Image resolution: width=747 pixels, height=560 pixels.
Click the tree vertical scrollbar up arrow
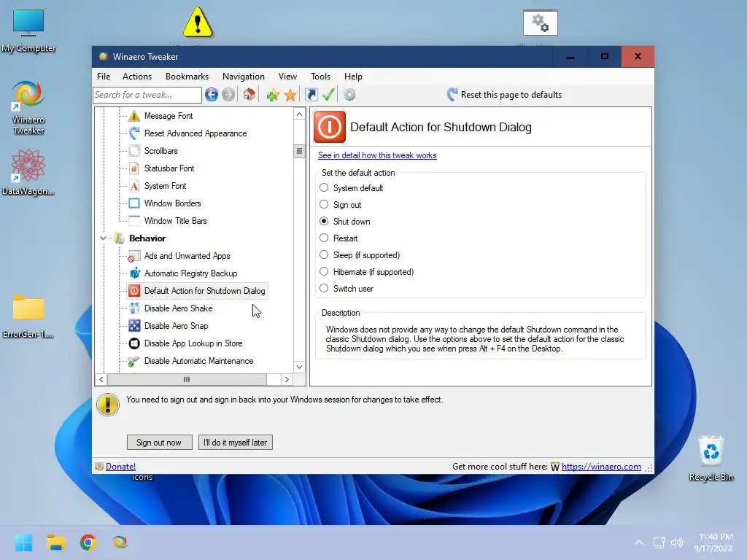click(x=299, y=114)
